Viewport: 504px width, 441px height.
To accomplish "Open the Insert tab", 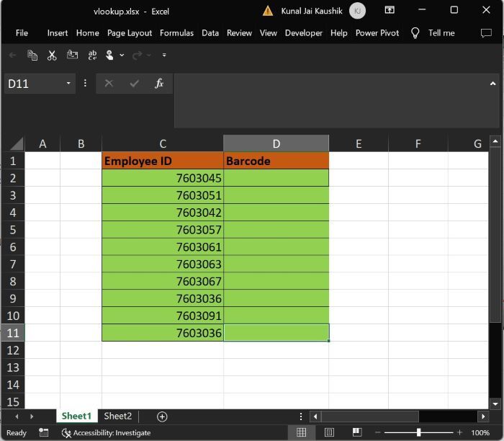I will 58,33.
